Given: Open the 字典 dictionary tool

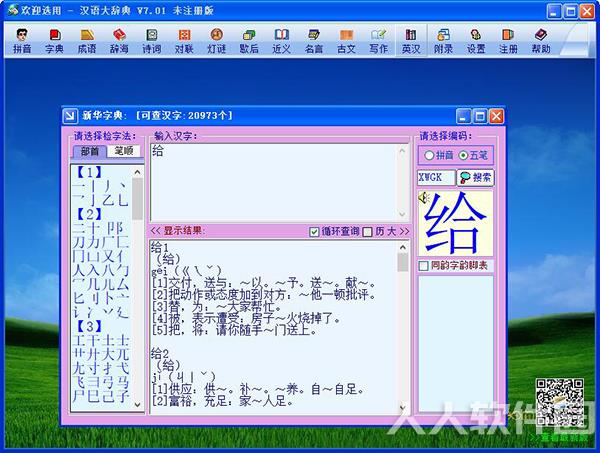Looking at the screenshot, I should click(x=54, y=41).
